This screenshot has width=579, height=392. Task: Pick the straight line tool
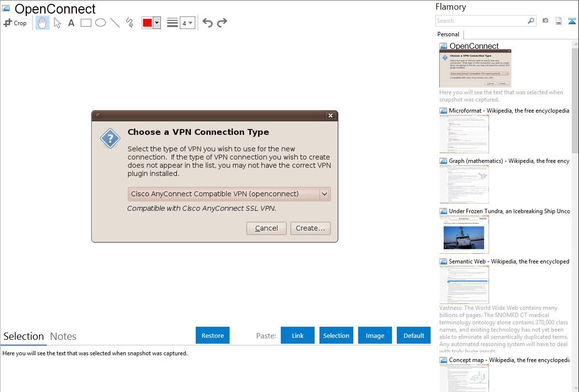click(x=115, y=23)
